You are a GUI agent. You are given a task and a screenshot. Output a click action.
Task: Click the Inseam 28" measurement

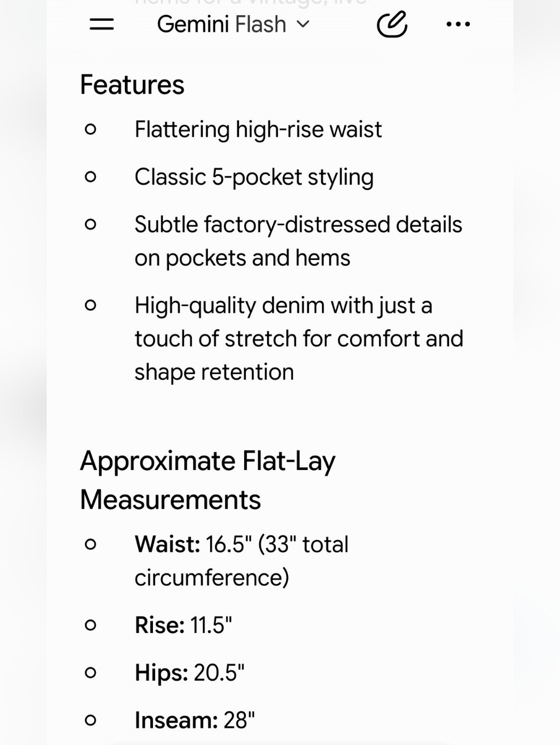195,720
